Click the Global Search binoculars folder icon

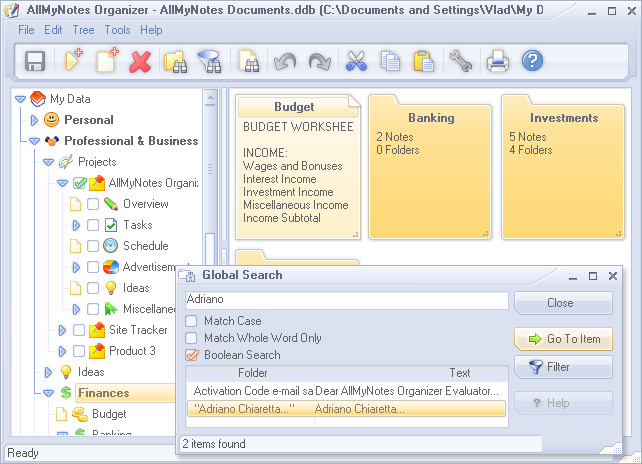pos(176,62)
